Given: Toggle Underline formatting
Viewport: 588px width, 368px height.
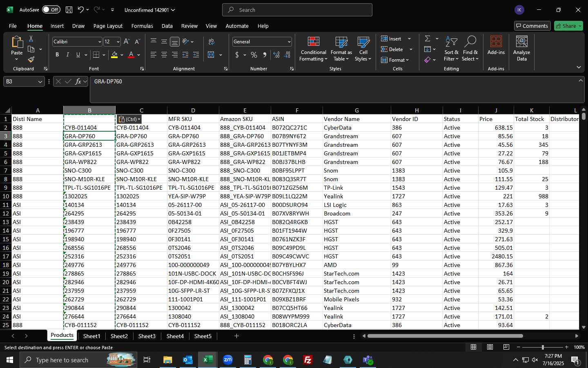Looking at the screenshot, I should coord(78,55).
